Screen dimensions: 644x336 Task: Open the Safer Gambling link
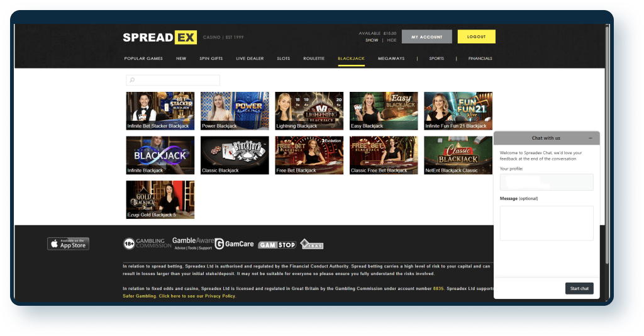[139, 296]
